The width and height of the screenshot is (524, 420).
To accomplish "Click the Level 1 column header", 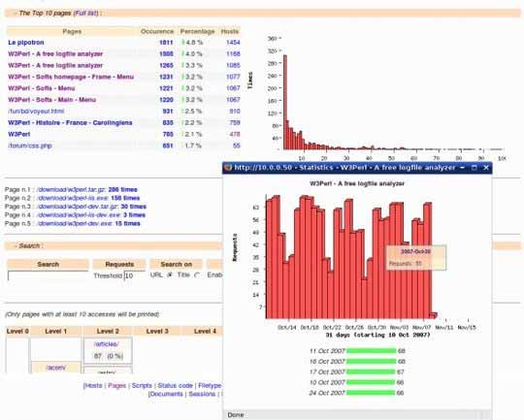I will (56, 331).
